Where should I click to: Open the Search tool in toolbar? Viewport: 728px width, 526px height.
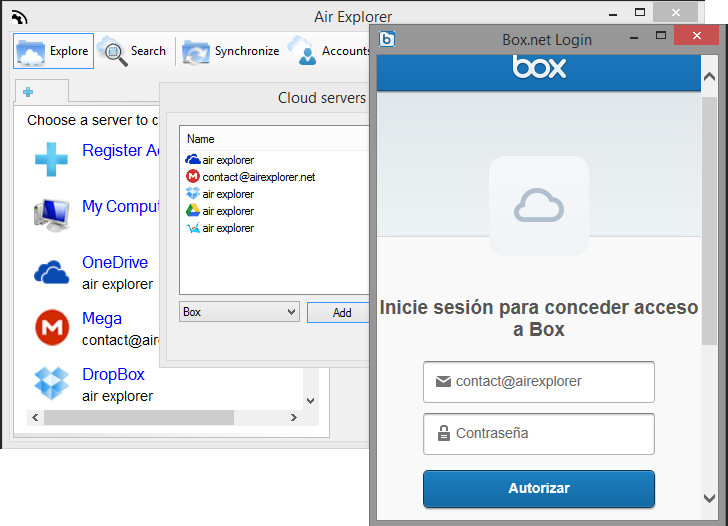[134, 51]
